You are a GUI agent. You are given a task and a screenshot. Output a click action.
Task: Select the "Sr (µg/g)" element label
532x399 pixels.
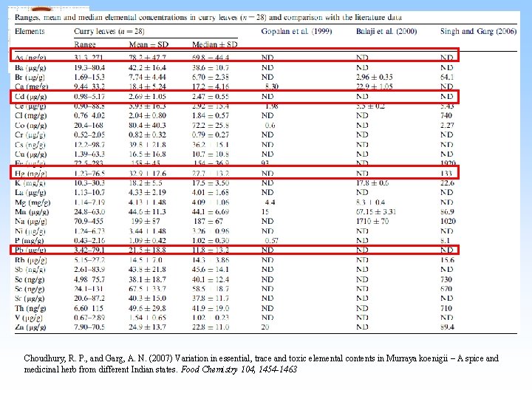[x=30, y=299]
